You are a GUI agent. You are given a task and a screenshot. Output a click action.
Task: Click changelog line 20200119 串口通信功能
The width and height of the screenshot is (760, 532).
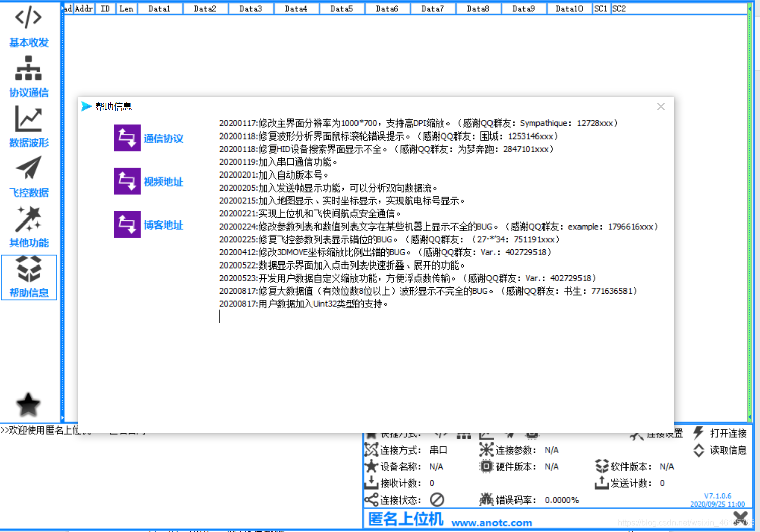coord(278,162)
